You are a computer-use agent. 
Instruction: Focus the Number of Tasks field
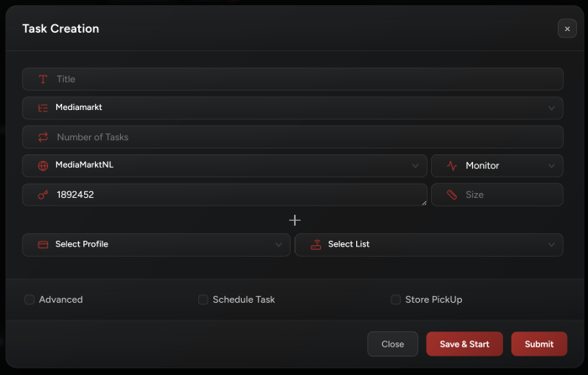[x=292, y=137]
